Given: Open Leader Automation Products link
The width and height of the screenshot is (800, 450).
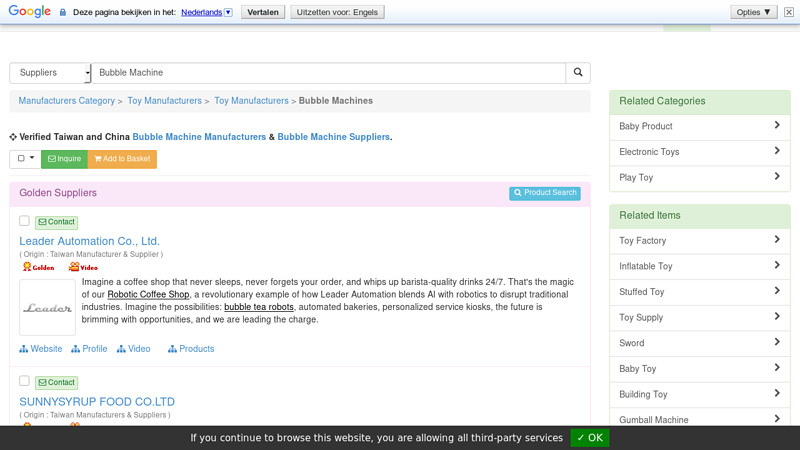Looking at the screenshot, I should coord(191,349).
